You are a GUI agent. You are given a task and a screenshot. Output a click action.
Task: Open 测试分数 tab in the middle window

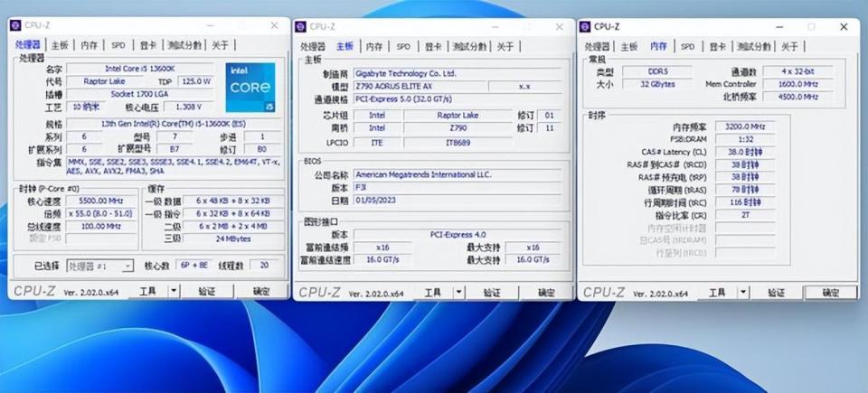click(469, 46)
